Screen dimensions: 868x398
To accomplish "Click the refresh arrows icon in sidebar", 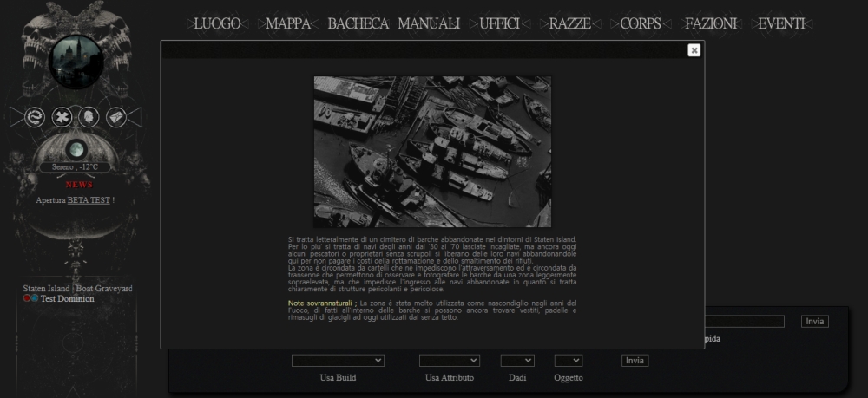I will [35, 117].
